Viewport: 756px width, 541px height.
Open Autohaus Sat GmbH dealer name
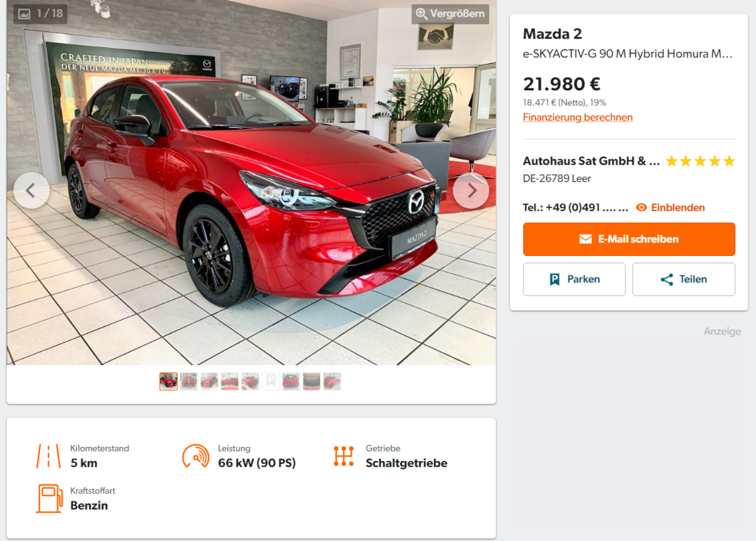click(592, 161)
